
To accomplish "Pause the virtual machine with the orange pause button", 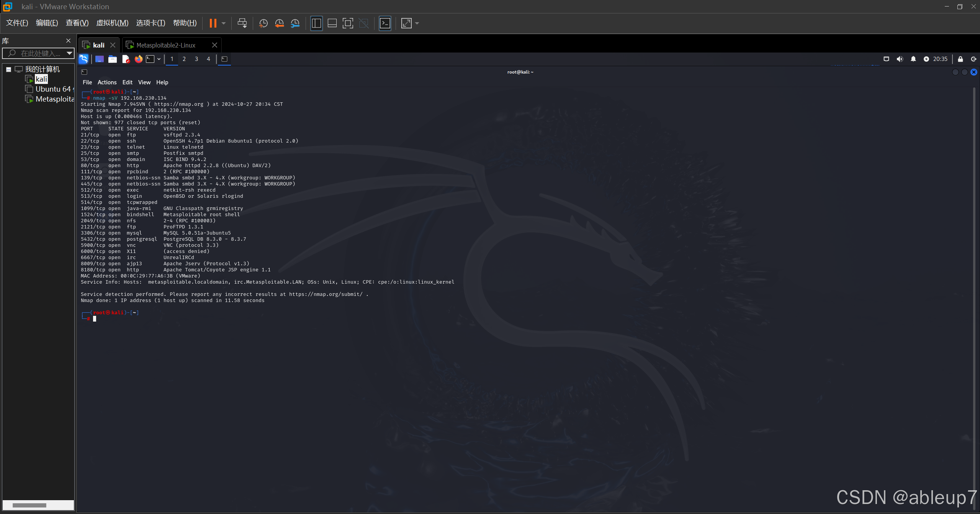I will pos(213,23).
